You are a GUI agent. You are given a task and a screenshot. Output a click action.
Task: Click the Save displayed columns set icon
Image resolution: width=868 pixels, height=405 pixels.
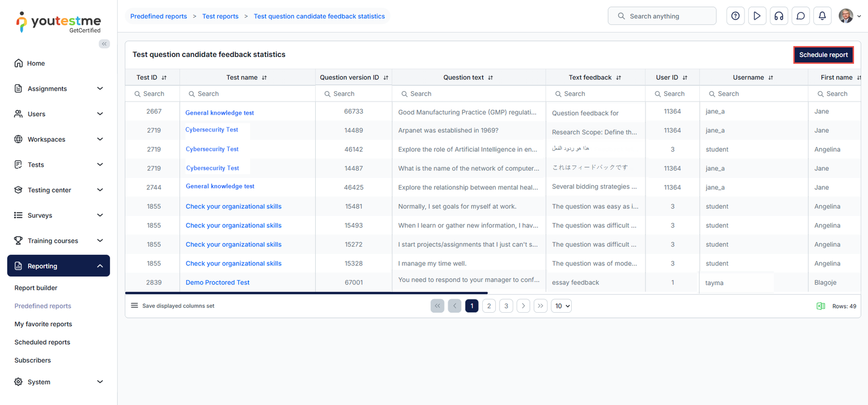[135, 306]
